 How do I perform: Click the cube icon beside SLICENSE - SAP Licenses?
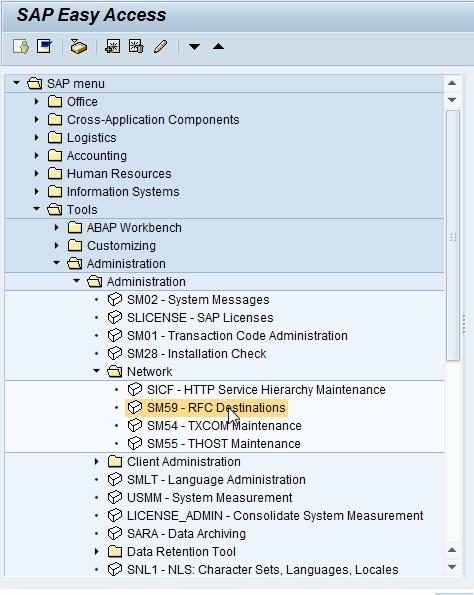[115, 317]
